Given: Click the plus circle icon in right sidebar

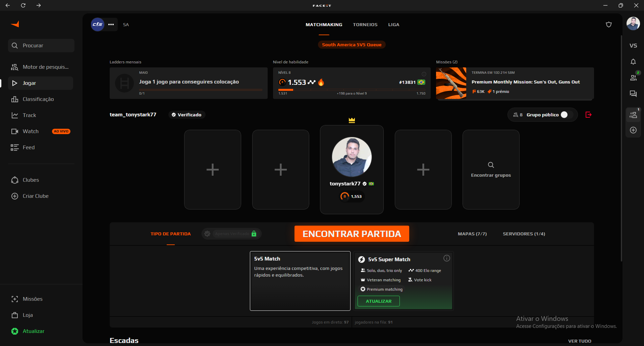Looking at the screenshot, I should [633, 130].
